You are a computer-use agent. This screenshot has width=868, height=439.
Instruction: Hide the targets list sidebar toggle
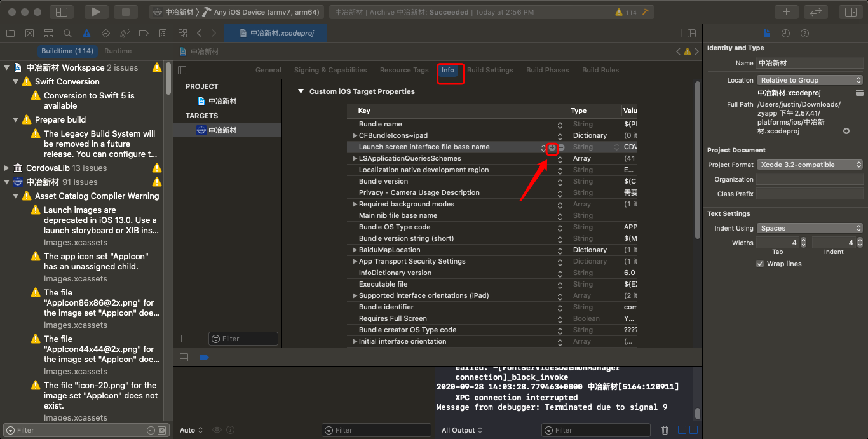[182, 70]
